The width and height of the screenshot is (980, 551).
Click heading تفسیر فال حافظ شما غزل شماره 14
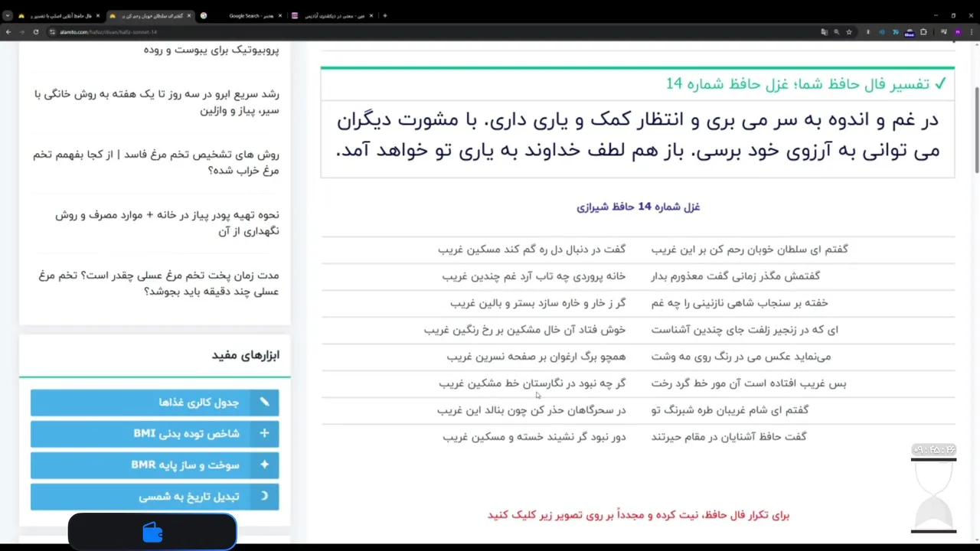coord(805,84)
